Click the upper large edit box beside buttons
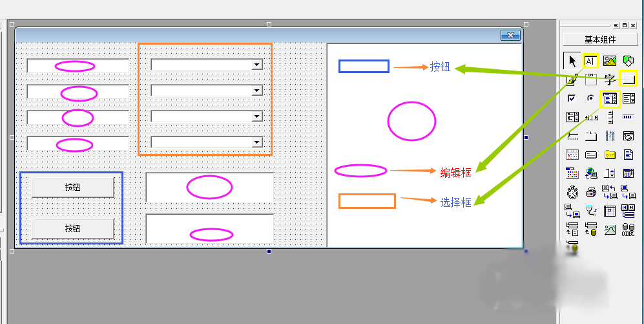This screenshot has height=324, width=644. [x=210, y=187]
